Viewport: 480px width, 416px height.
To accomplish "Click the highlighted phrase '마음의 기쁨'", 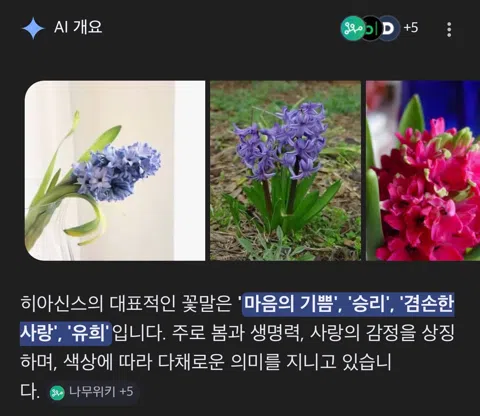I will (289, 304).
